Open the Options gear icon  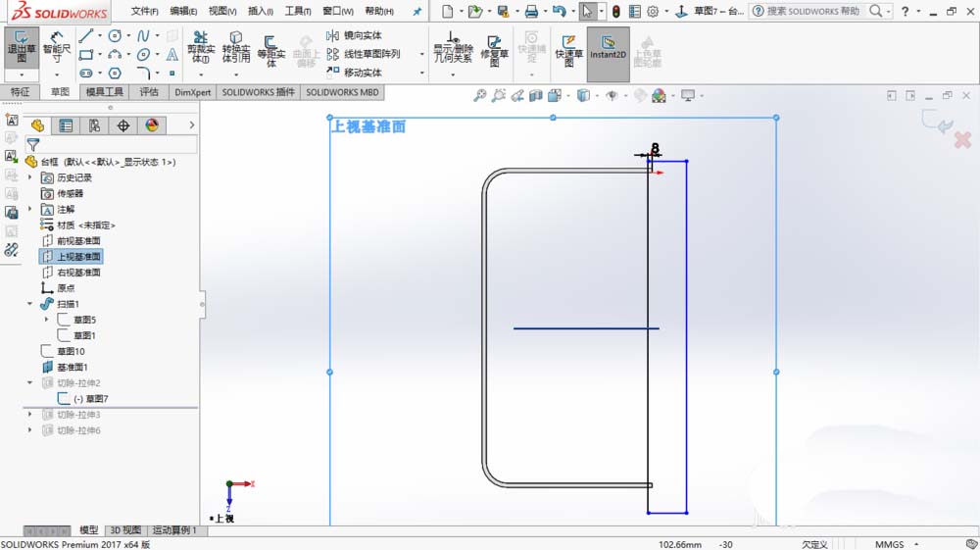tap(653, 11)
